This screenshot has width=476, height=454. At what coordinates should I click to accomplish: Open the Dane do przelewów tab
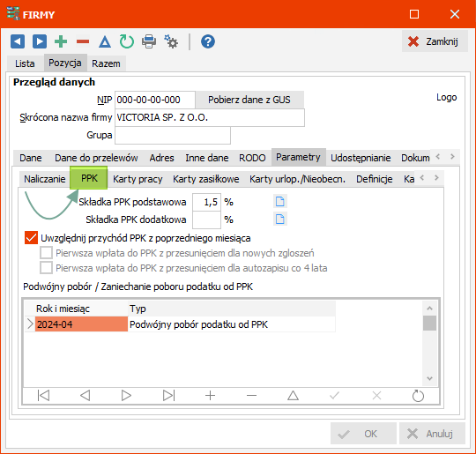(x=96, y=158)
